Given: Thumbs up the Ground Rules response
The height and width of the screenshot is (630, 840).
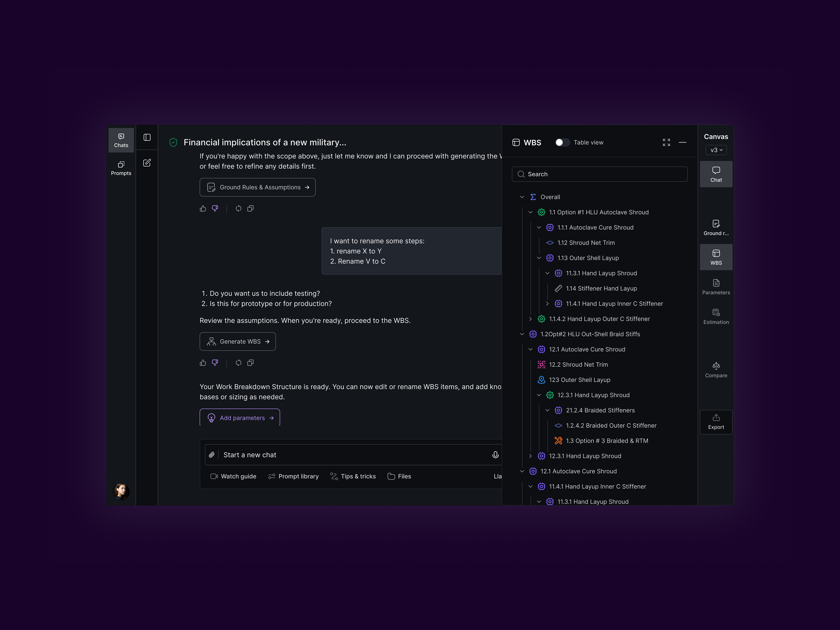Looking at the screenshot, I should [203, 208].
